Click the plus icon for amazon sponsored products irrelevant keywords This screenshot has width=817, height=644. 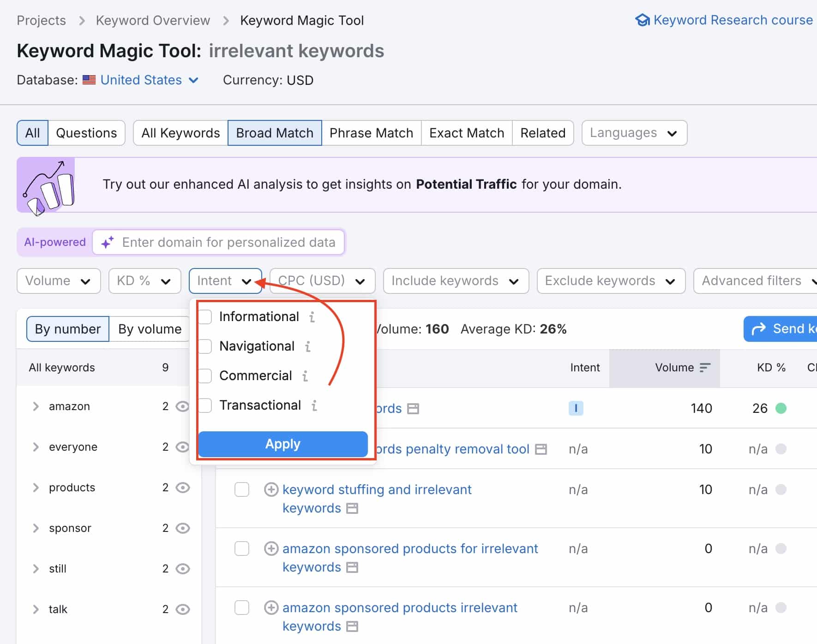click(x=271, y=608)
